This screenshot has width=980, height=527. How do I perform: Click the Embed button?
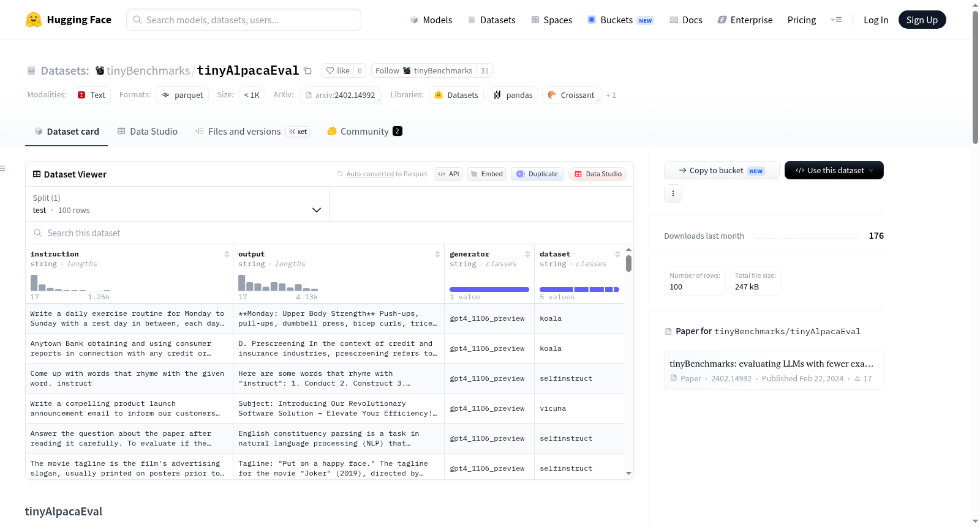487,174
